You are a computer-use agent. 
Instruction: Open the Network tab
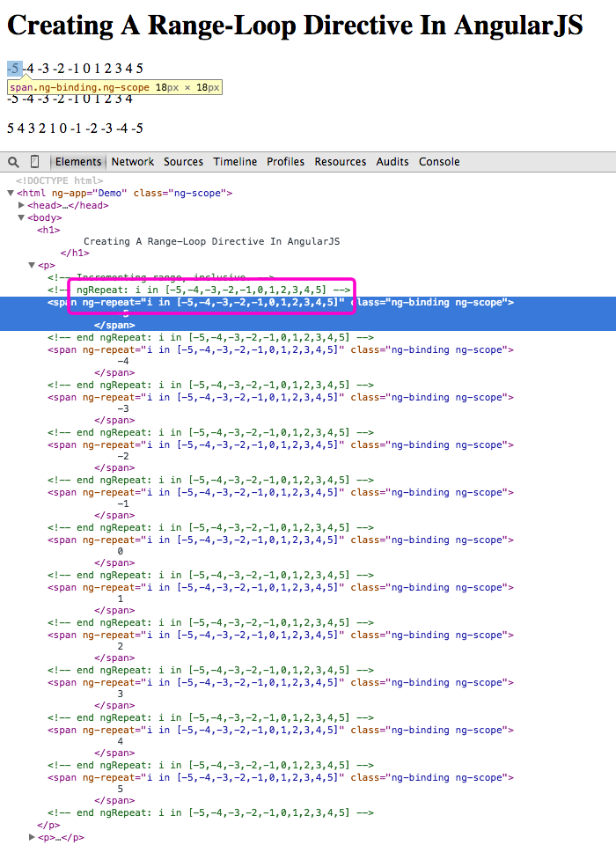(x=133, y=162)
